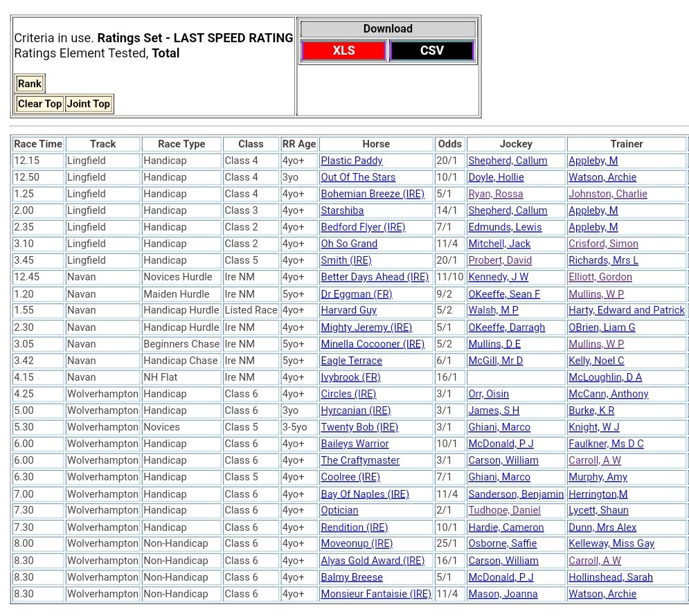View jockey Sanderson, Benjamin
Image resolution: width=689 pixels, height=616 pixels.
pos(515,494)
